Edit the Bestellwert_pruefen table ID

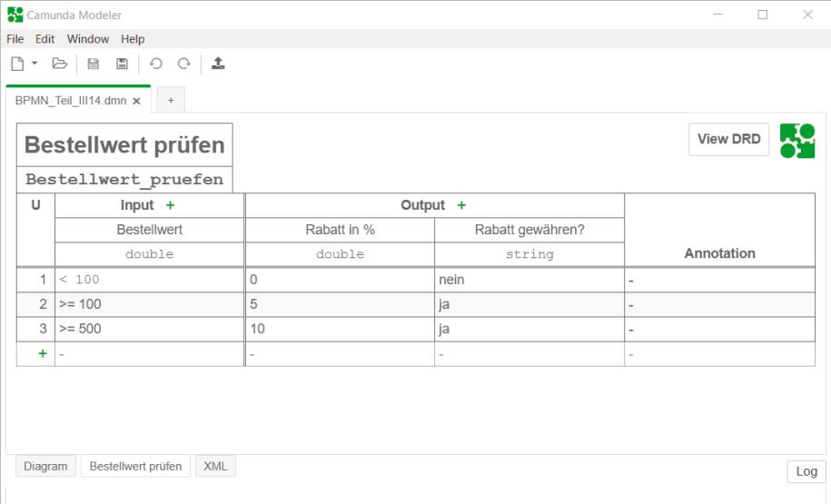click(x=124, y=179)
